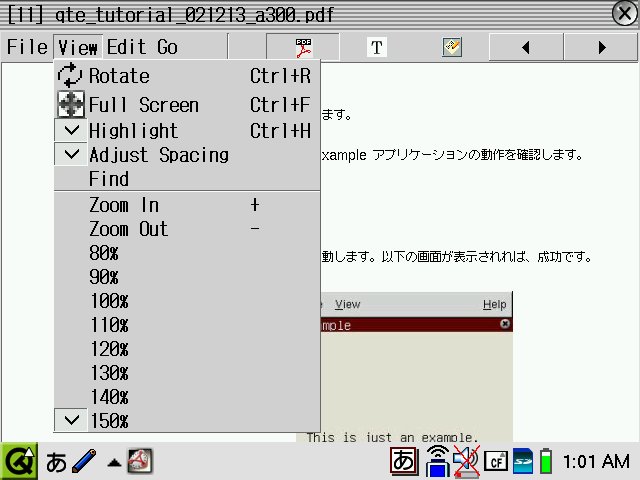
Task: Open the Go menu
Action: [x=167, y=47]
